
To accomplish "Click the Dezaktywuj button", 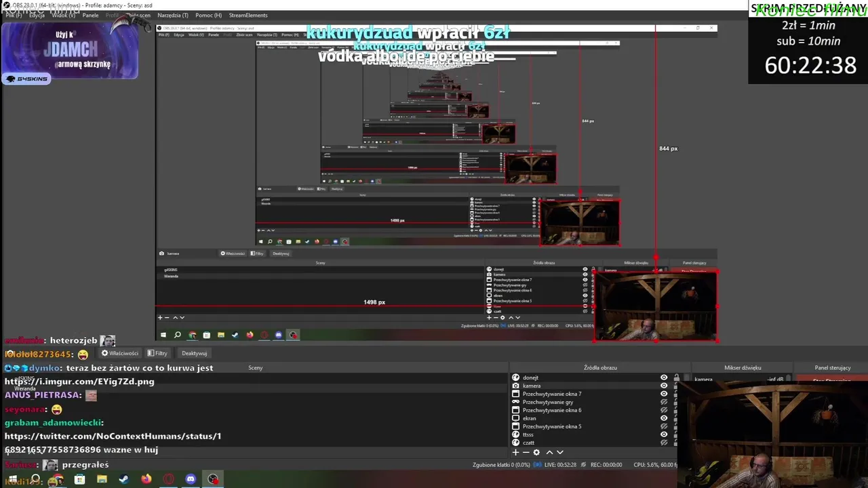I will 194,353.
